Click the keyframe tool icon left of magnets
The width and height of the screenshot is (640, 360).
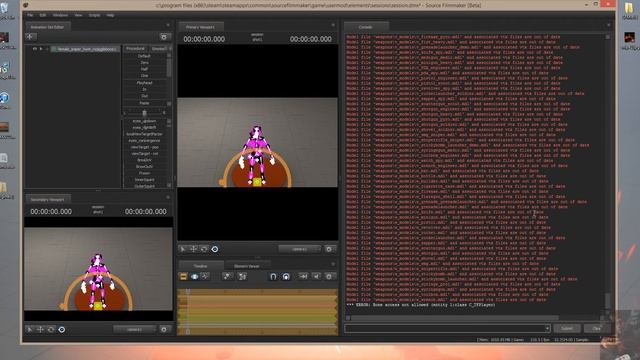(227, 277)
